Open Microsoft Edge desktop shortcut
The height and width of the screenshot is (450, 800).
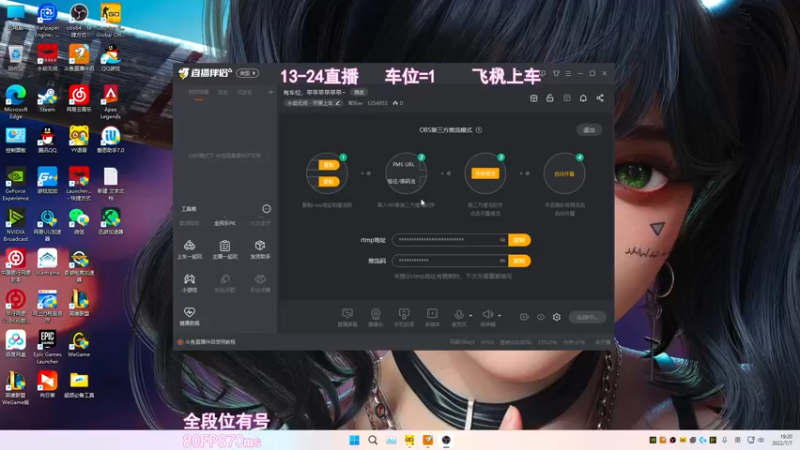click(16, 102)
